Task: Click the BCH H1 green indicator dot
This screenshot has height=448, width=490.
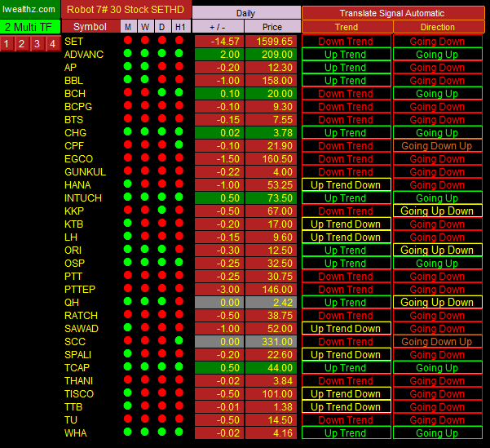Action: coord(179,92)
